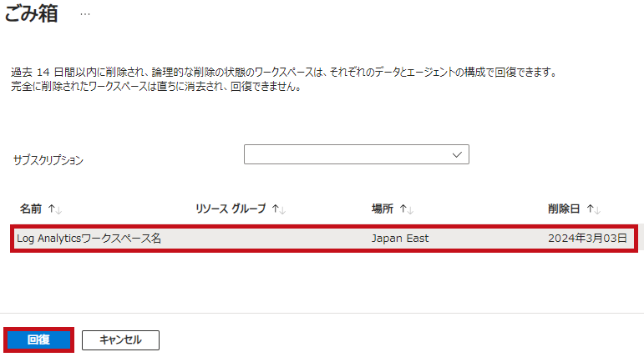Click inside the サブスクリプション combo box field
This screenshot has width=644, height=357.
click(356, 154)
